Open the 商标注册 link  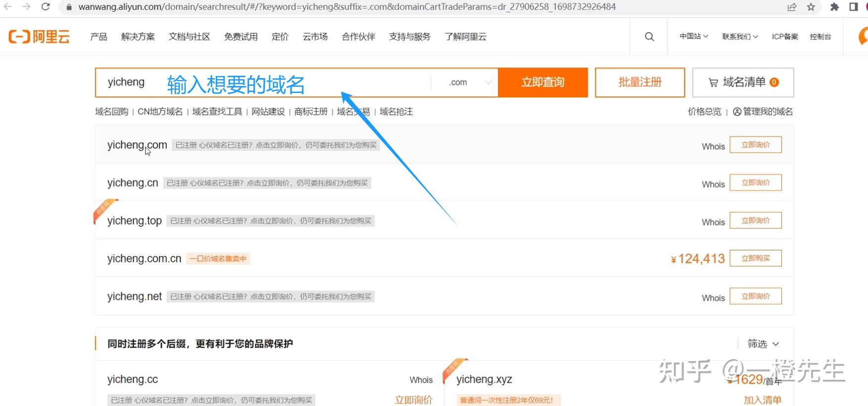pos(311,112)
